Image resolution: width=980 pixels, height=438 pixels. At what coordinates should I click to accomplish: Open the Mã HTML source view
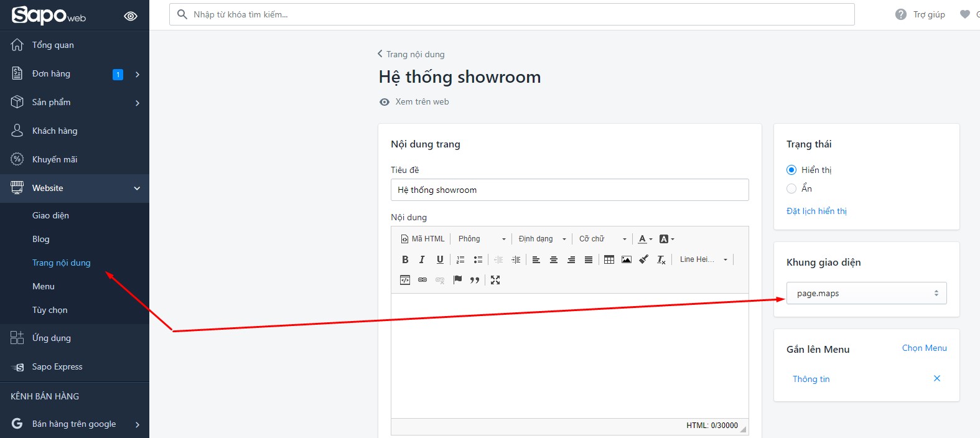pos(423,239)
